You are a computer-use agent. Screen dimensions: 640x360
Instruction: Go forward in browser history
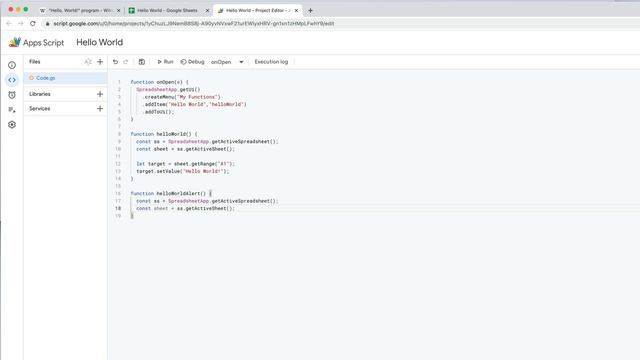tap(21, 24)
